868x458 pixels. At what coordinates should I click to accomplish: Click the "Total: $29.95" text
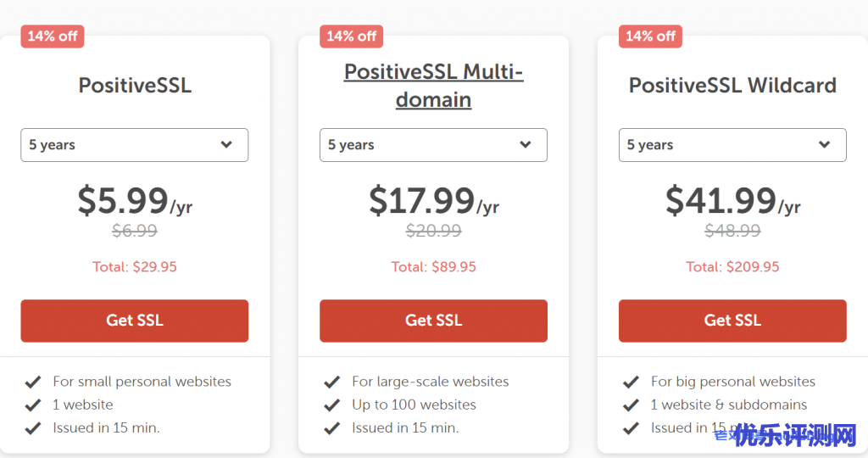(x=135, y=266)
